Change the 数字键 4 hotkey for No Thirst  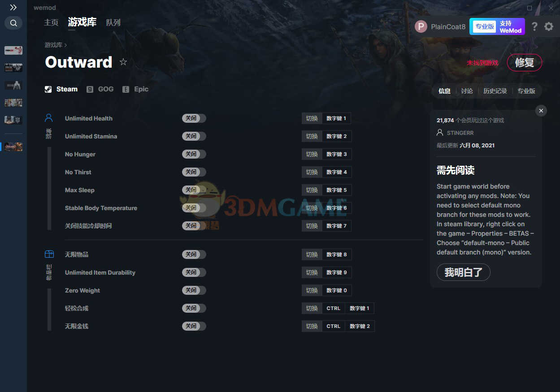pos(336,172)
